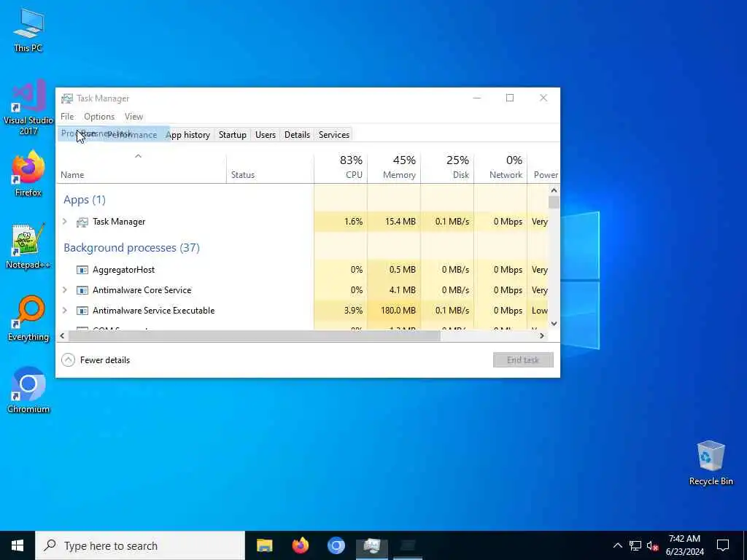This screenshot has width=747, height=560.
Task: Click the horizontal scrollbar thumb
Action: click(x=255, y=335)
